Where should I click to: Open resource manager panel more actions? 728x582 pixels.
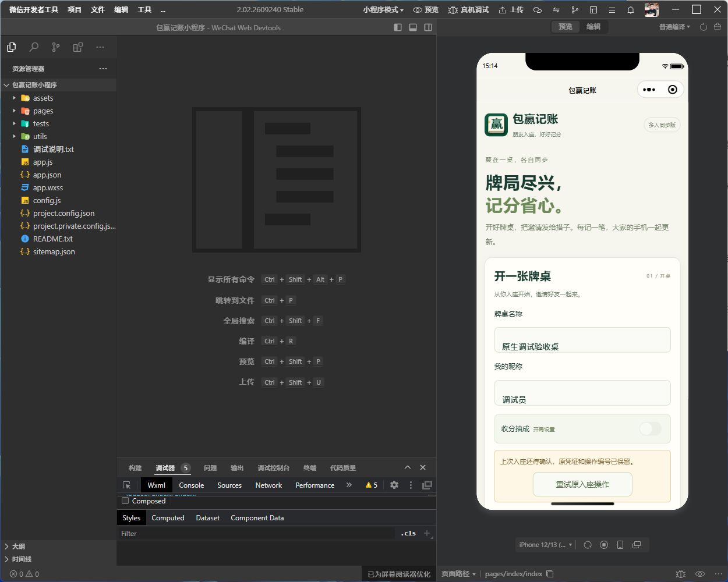(103, 69)
